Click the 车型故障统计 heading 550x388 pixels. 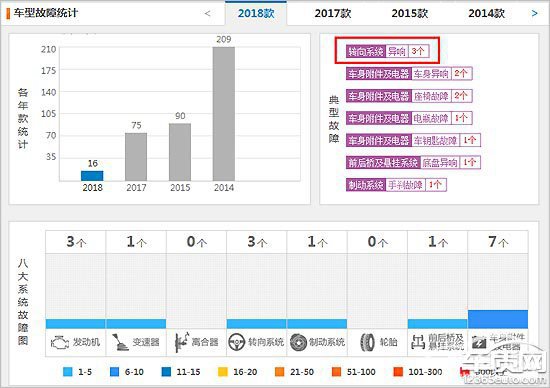(46, 13)
